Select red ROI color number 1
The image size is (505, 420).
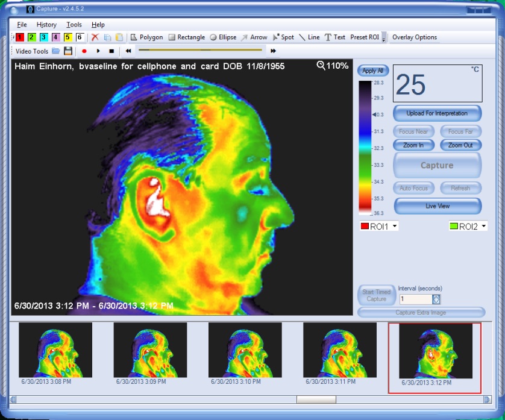(x=20, y=37)
